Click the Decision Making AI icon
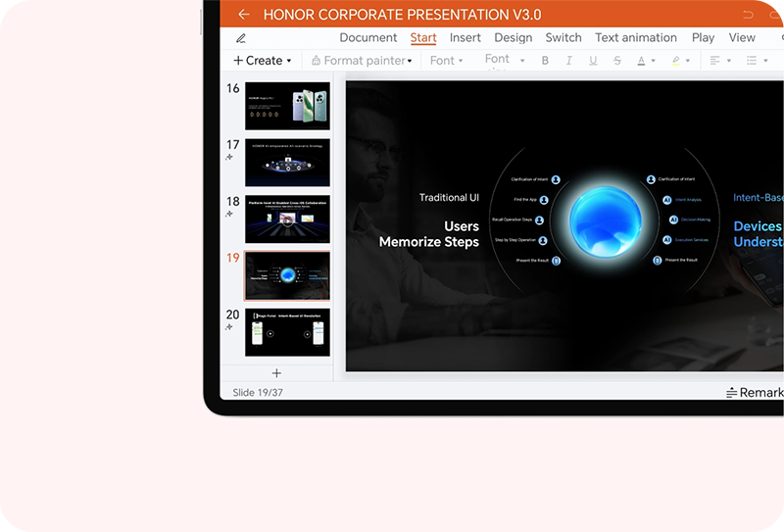 pos(673,219)
